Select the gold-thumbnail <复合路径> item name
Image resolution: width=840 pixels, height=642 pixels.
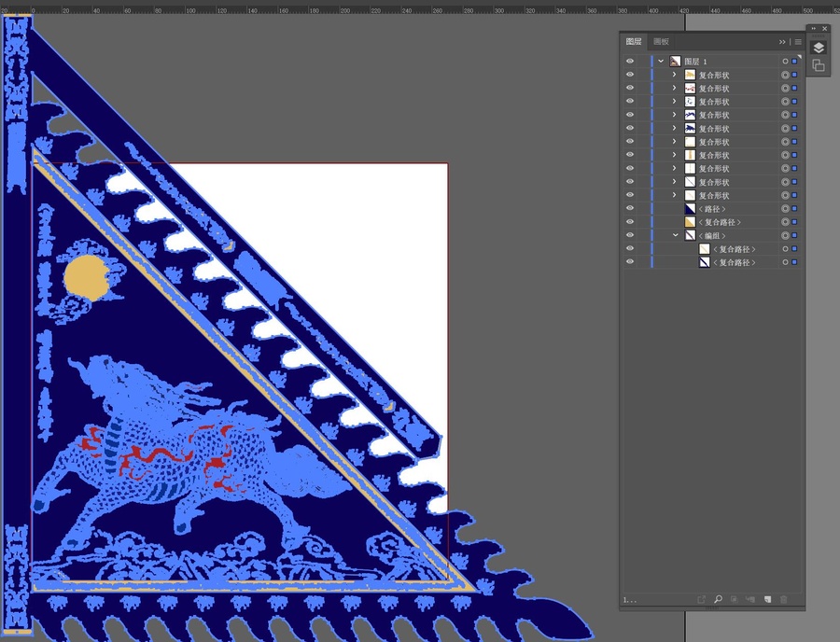(720, 222)
